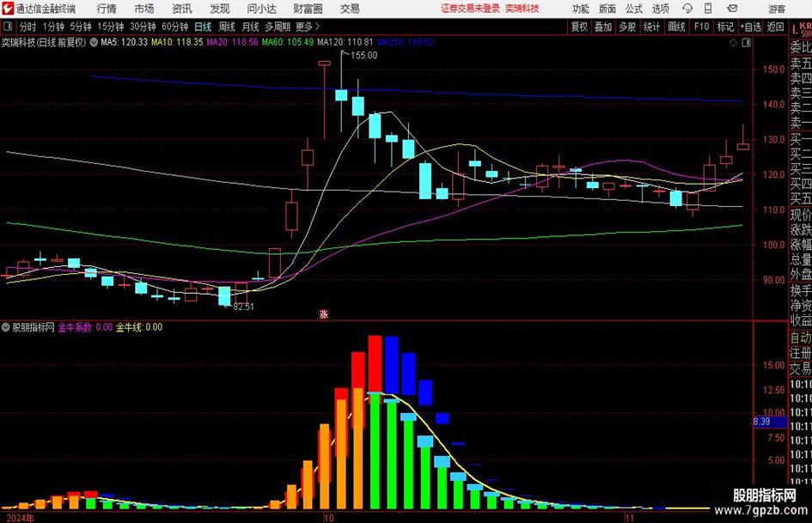Image resolution: width=812 pixels, height=523 pixels.
Task: Click the 通达信 app logo icon
Action: tap(9, 9)
